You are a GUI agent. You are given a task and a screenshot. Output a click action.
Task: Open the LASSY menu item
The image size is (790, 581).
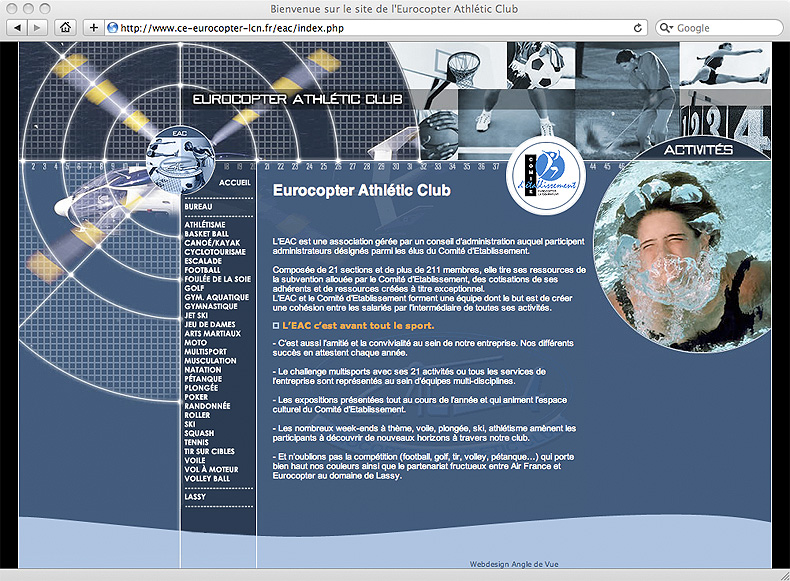click(x=195, y=497)
